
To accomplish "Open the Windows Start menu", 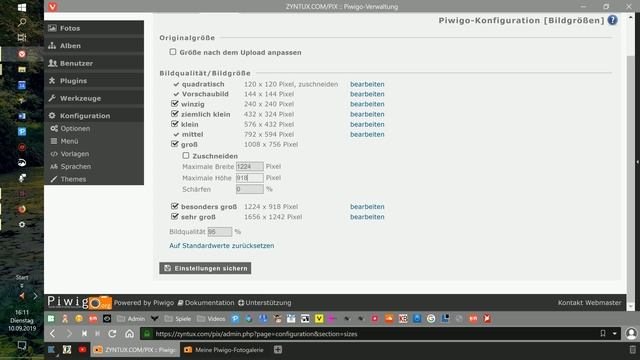I will click(22, 7).
